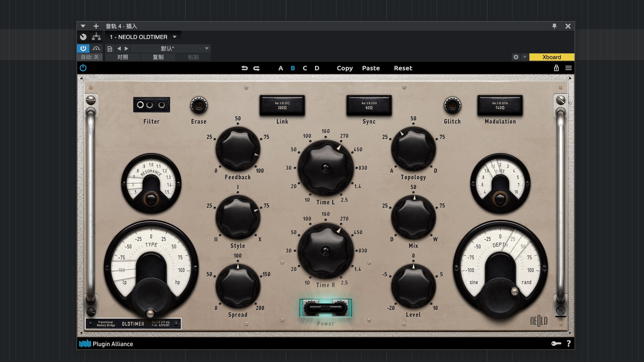Close the plugin window
This screenshot has width=644, height=362.
pyautogui.click(x=568, y=26)
